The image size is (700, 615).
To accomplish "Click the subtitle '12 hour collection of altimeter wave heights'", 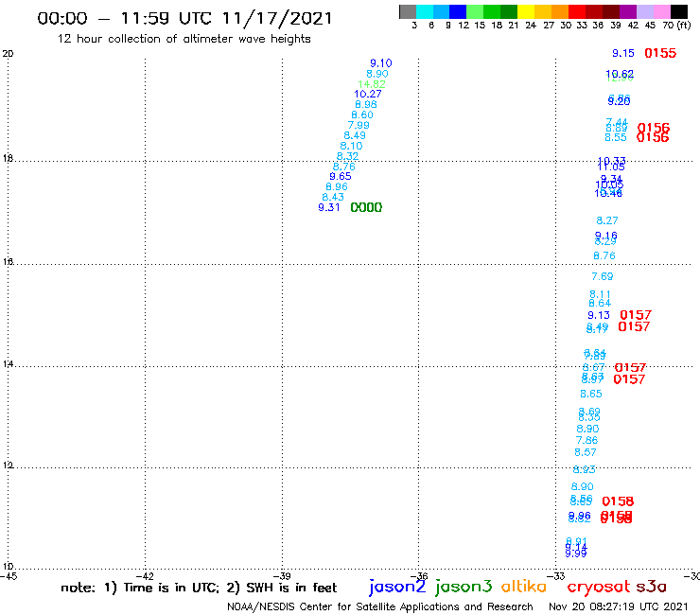I will [x=184, y=39].
